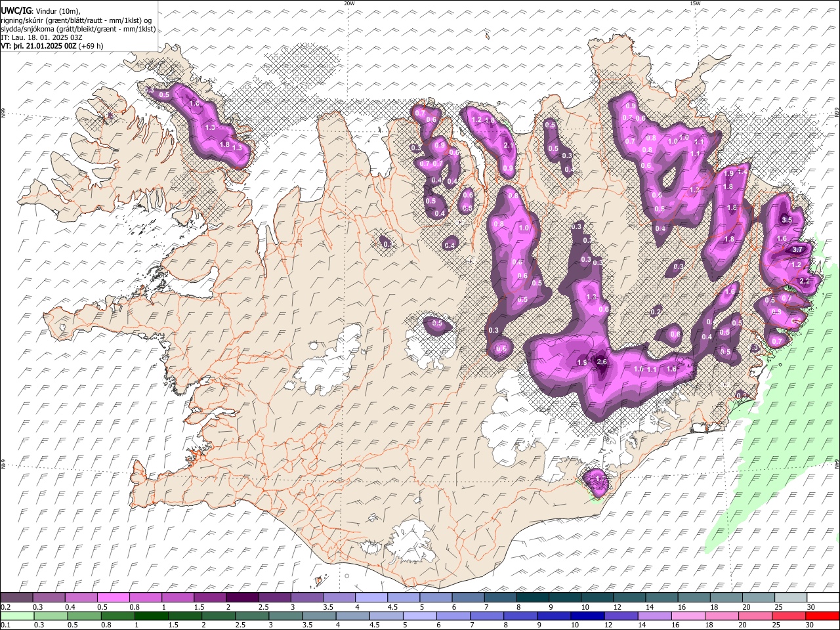Select the light pink lower-row swatch starting at 16
This screenshot has height=630, width=840.
(689, 616)
